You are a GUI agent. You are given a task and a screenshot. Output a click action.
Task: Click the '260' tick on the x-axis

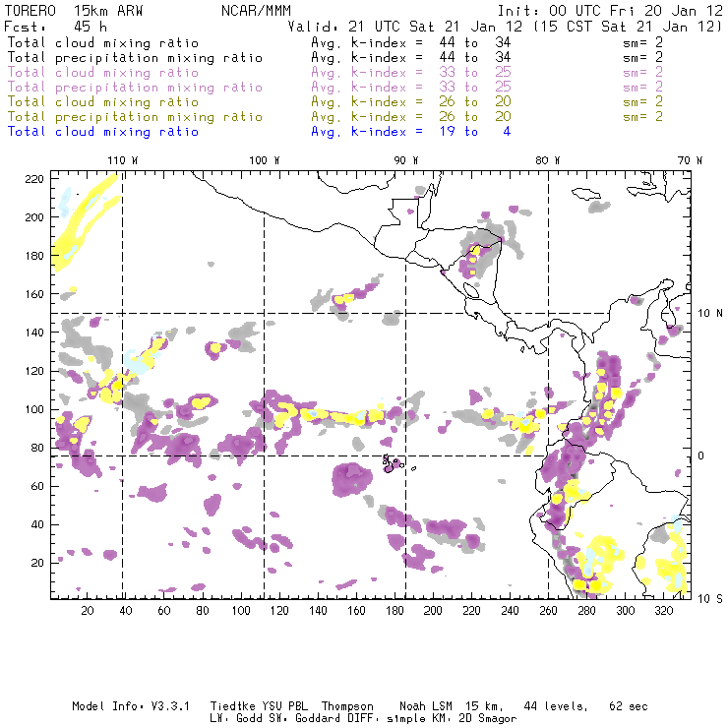click(548, 611)
